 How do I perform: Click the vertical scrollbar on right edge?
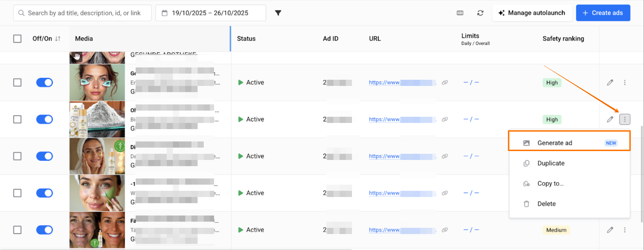pyautogui.click(x=642, y=175)
